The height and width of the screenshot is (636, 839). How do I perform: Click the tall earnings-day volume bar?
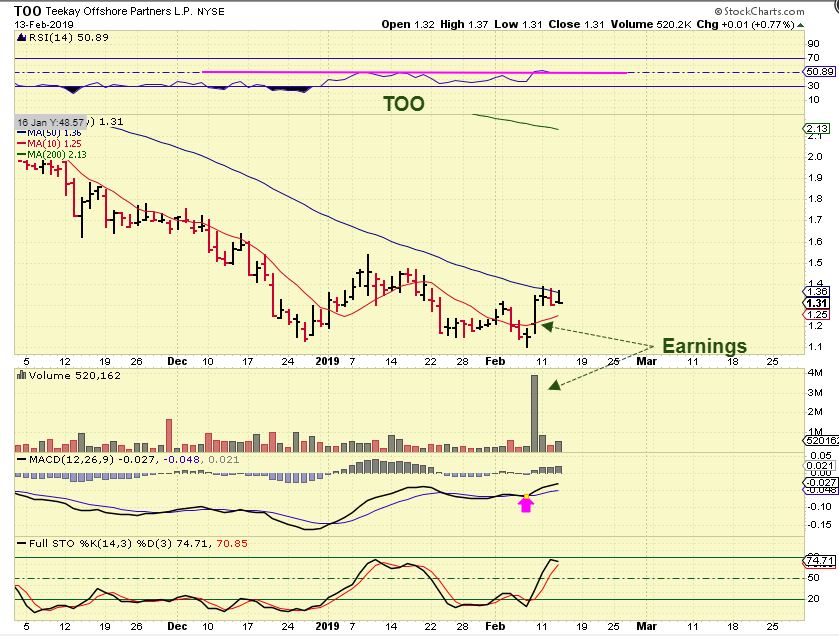[534, 413]
